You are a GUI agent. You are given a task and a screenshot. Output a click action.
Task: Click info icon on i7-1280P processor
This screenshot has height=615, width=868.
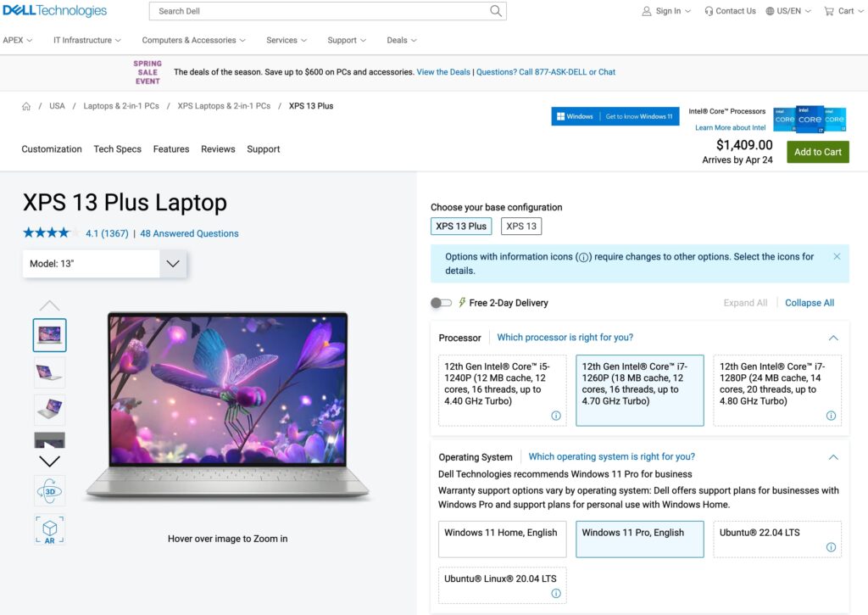(x=831, y=416)
